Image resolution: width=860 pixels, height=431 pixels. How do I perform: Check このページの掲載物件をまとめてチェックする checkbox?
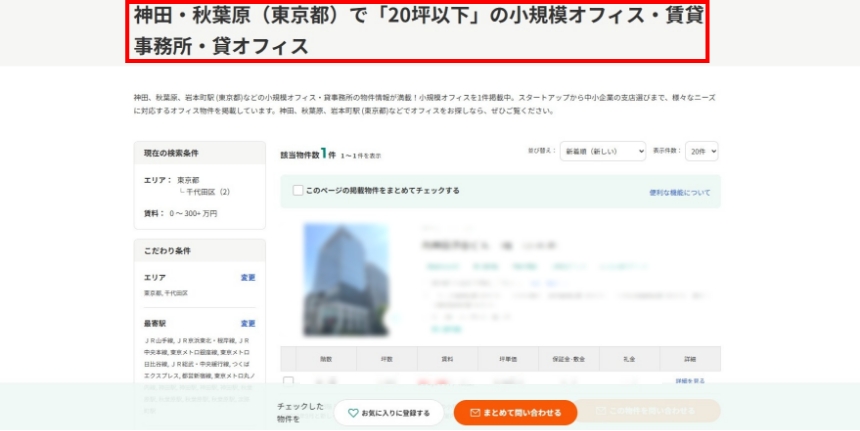click(x=298, y=190)
